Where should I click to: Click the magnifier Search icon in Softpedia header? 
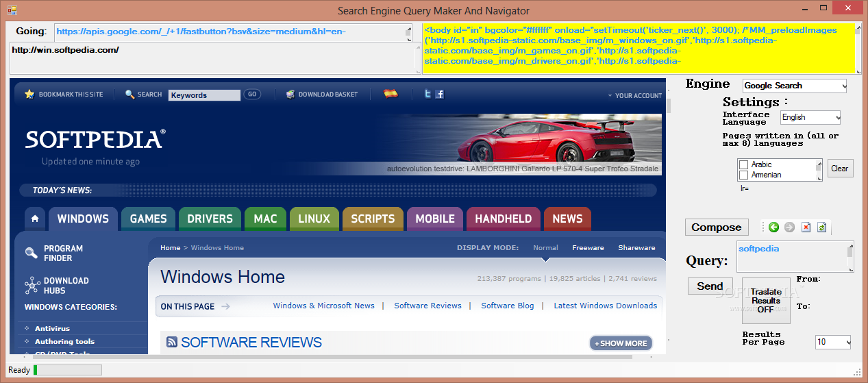click(x=129, y=94)
